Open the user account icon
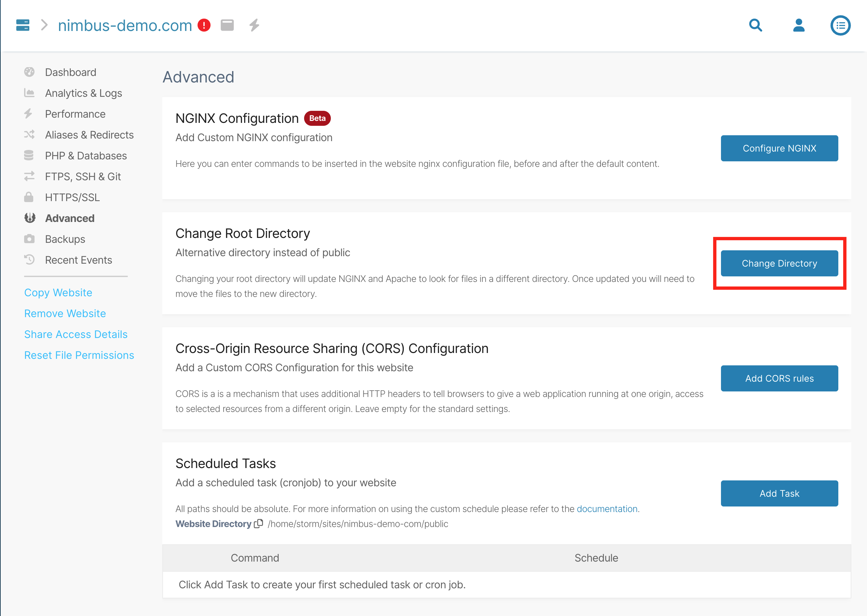Screen dimensions: 867x616 (799, 25)
